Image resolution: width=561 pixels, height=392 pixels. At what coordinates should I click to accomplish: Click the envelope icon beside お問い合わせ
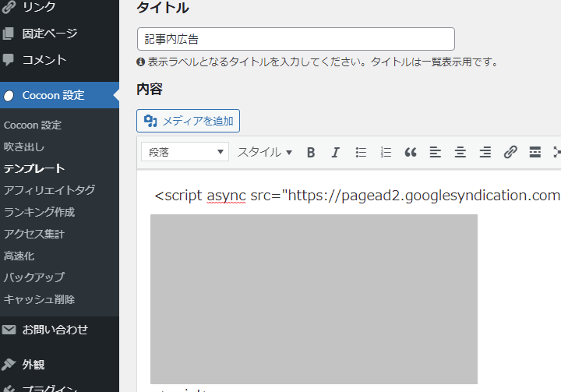point(9,330)
